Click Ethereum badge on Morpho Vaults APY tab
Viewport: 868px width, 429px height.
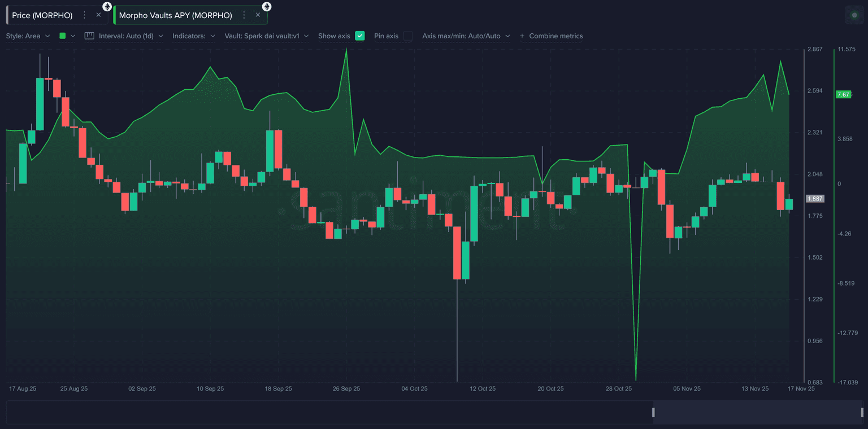(x=266, y=7)
